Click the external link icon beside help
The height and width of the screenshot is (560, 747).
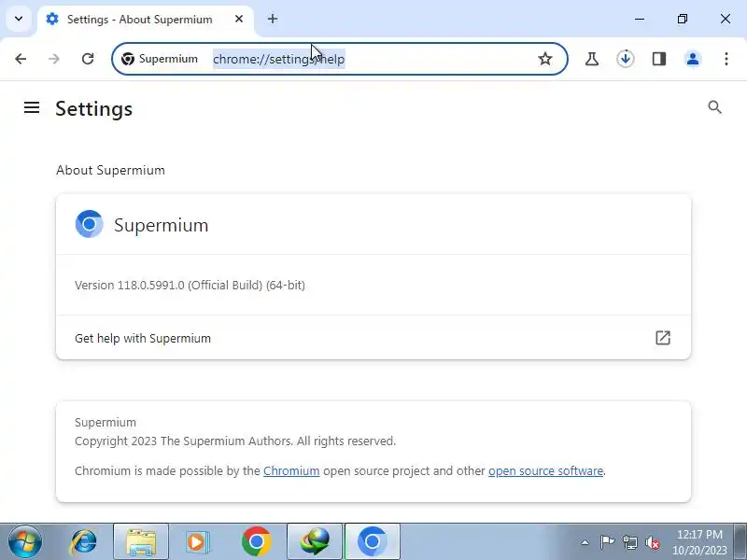[663, 338]
